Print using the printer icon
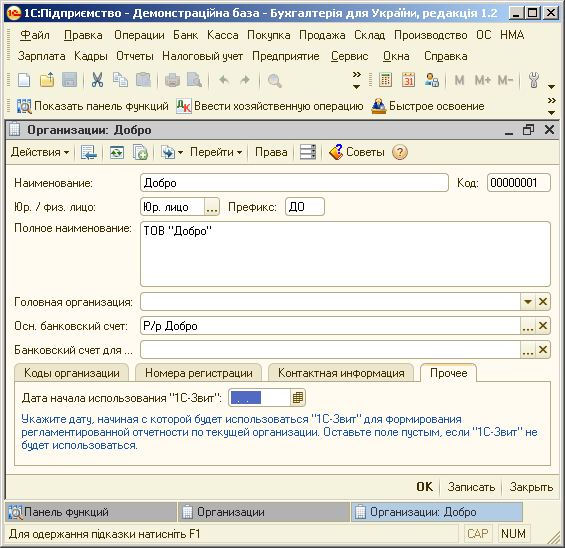Viewport: 565px width, 548px height. (x=172, y=80)
